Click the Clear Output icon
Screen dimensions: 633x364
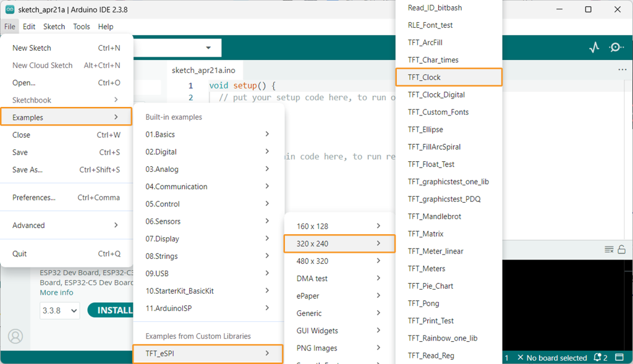click(x=609, y=249)
